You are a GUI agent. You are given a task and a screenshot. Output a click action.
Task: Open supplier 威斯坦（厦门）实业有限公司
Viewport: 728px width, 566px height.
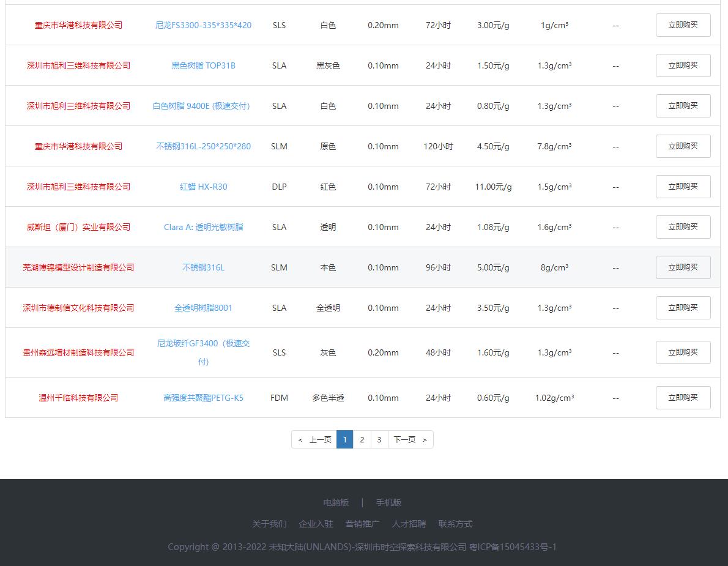[78, 227]
